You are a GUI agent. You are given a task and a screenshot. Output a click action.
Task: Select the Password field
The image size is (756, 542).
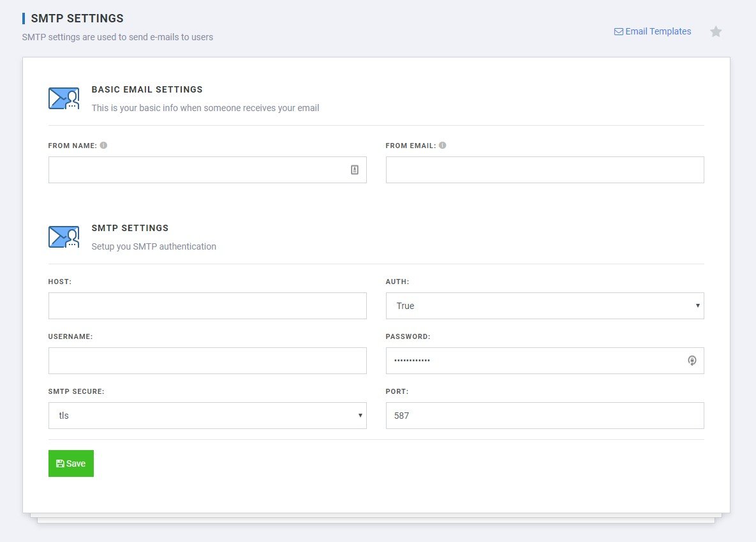[545, 361]
